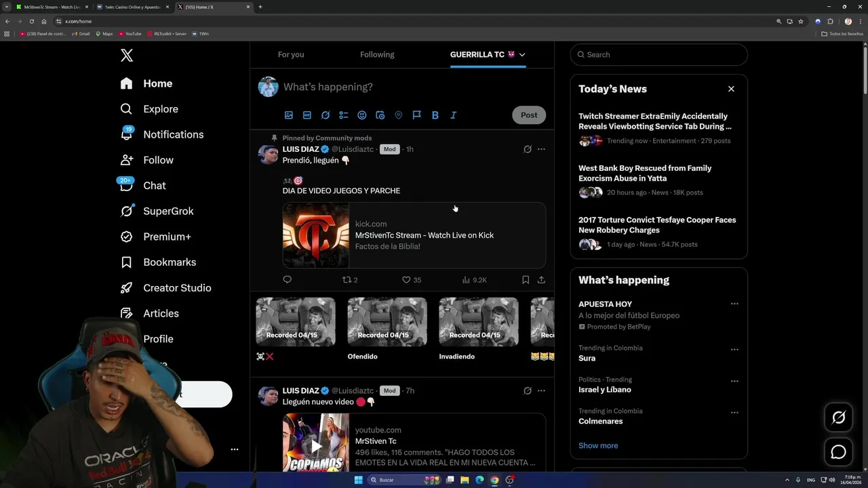
Task: Ask Grok about the 1h Luis Diaz post
Action: (528, 149)
